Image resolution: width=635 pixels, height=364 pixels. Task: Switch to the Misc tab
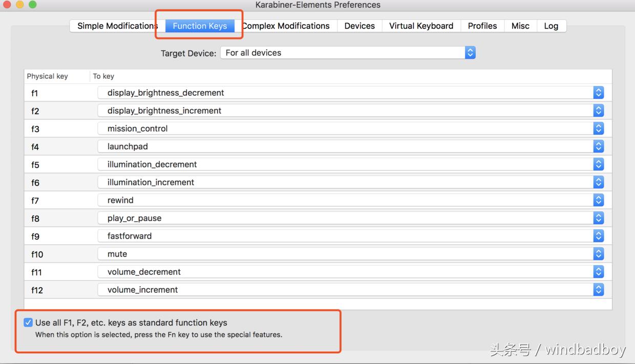520,26
